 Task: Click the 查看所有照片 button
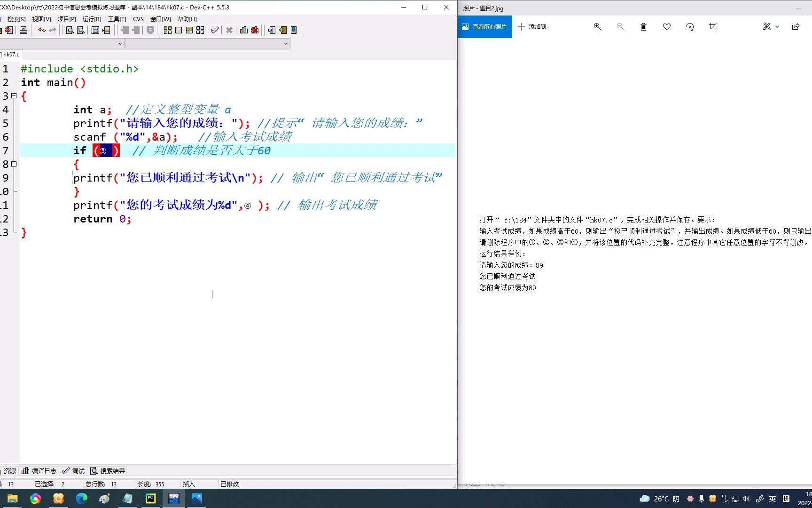[484, 27]
